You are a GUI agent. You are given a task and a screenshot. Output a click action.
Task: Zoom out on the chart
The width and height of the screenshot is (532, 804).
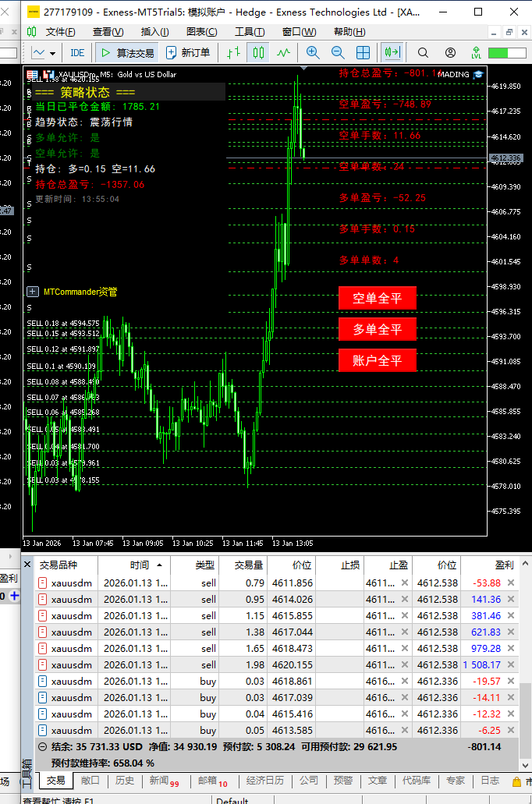point(338,53)
